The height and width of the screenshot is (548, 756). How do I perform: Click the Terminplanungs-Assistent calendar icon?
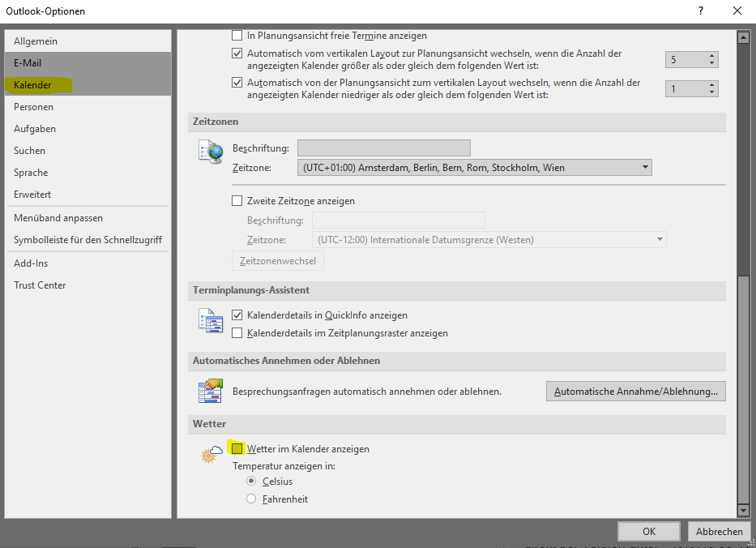pos(210,321)
